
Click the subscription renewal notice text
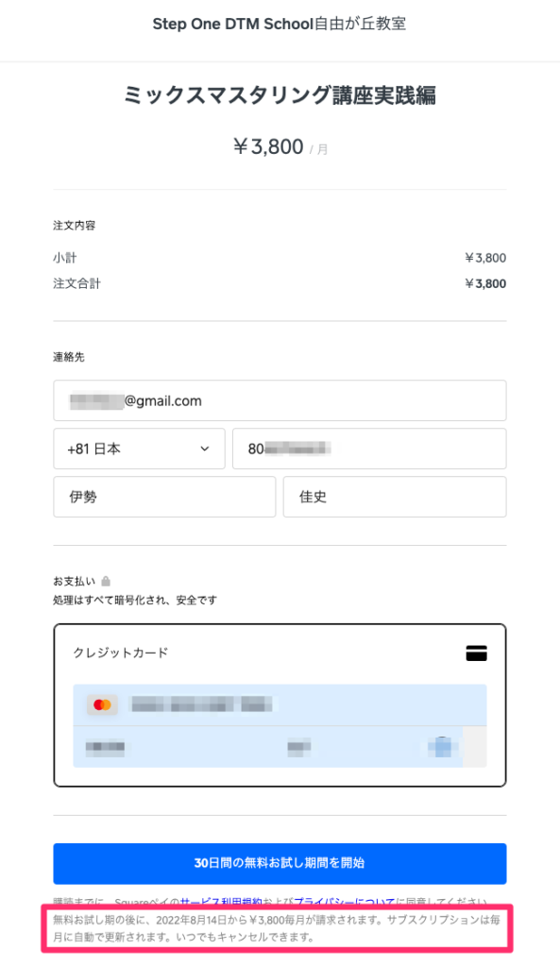click(x=277, y=929)
